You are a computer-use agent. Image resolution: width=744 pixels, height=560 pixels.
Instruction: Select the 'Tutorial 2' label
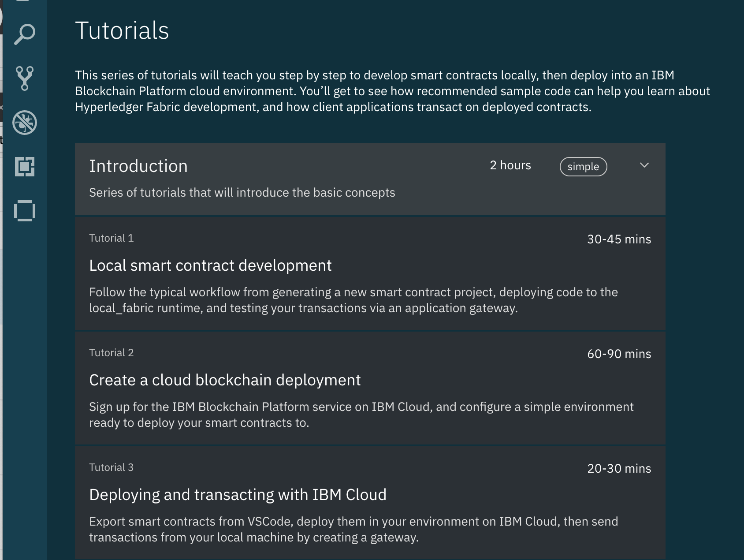[111, 353]
